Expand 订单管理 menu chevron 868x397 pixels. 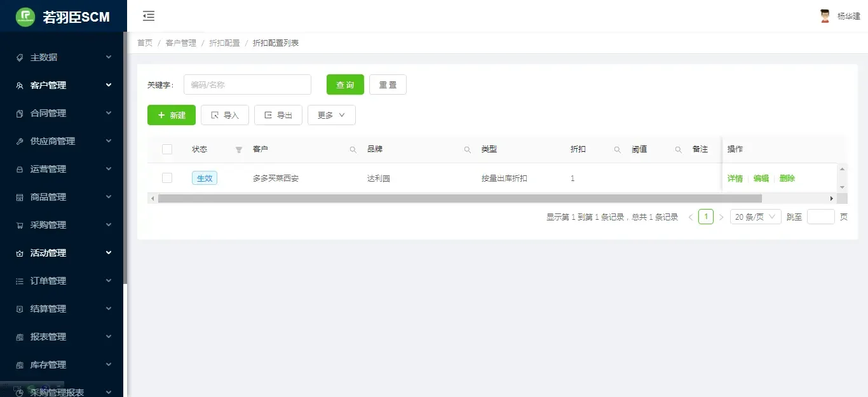(x=109, y=281)
